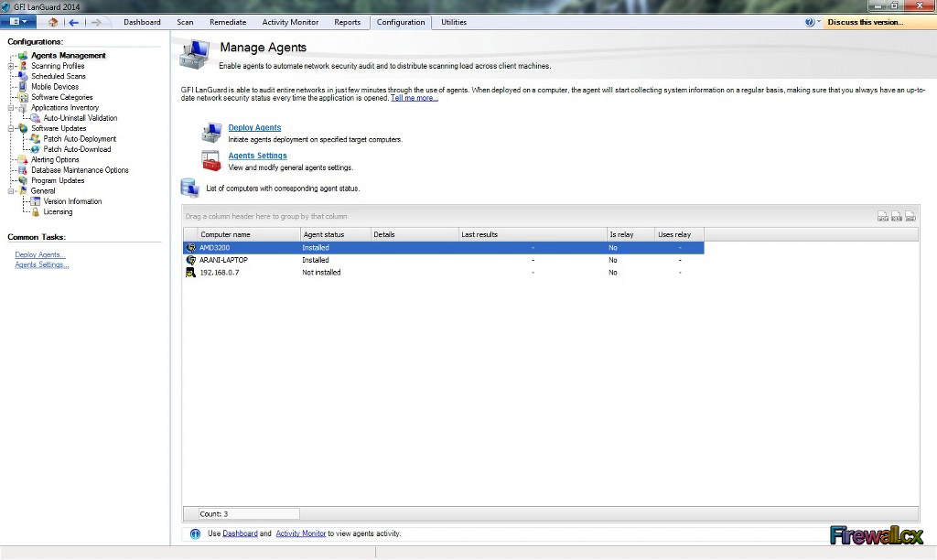Open the help question mark icon

tap(809, 22)
